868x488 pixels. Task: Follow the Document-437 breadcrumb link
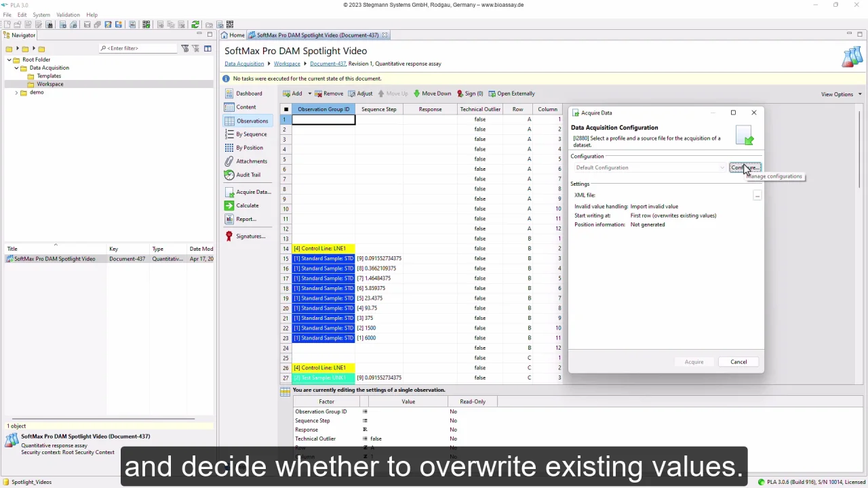point(328,64)
